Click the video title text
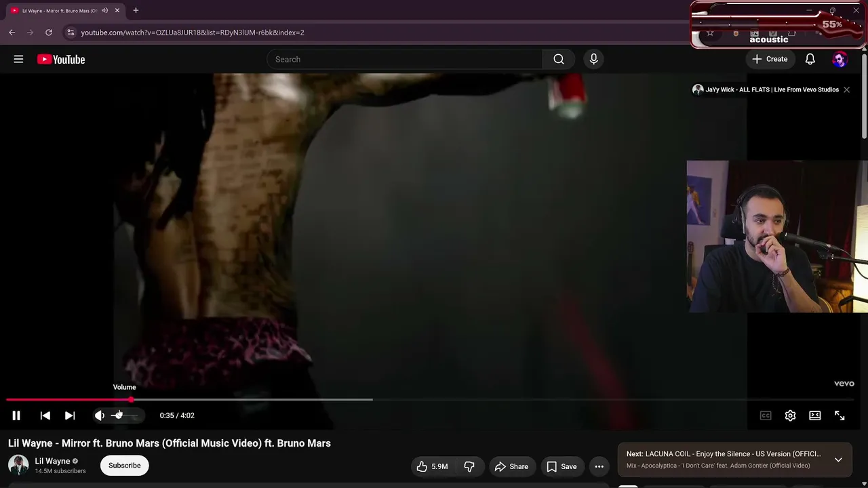The height and width of the screenshot is (488, 868). click(170, 443)
